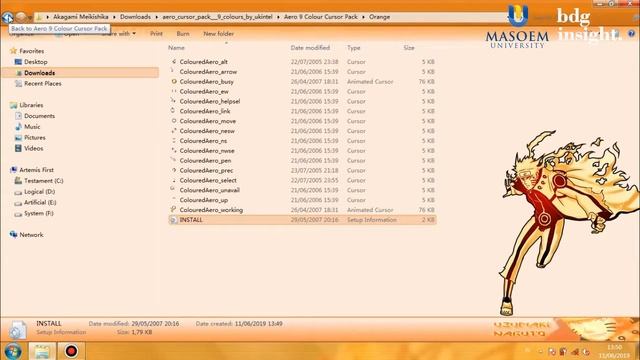Sort by the Size column header
Viewport: 640px width, 360px height.
[x=409, y=48]
